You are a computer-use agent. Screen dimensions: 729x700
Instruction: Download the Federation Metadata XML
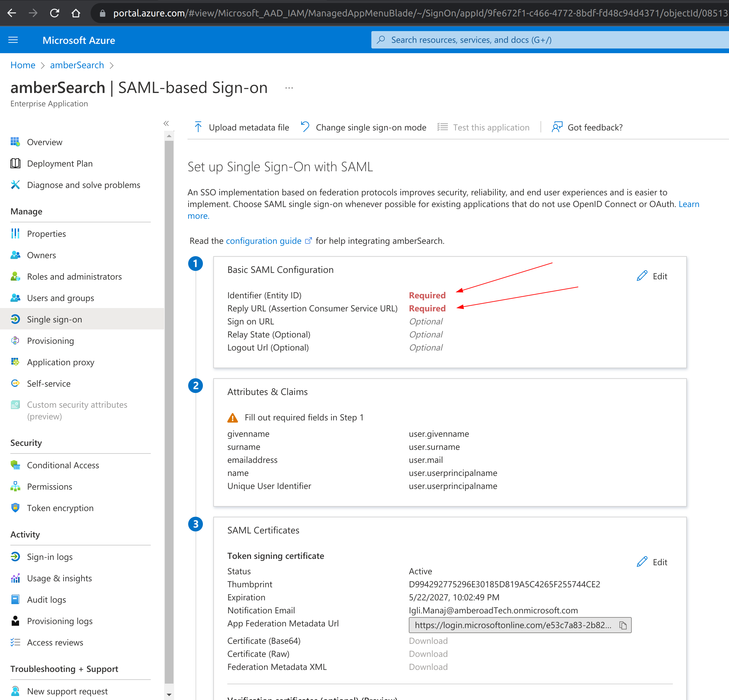428,667
